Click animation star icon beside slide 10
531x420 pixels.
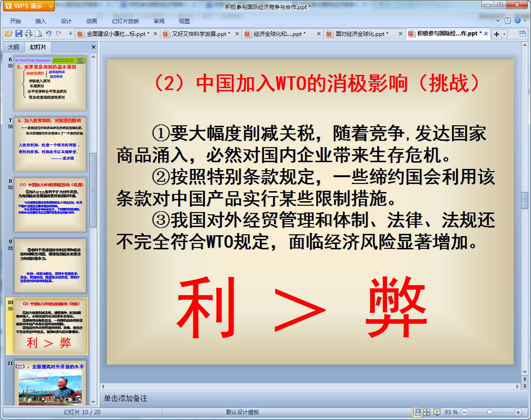[10, 308]
